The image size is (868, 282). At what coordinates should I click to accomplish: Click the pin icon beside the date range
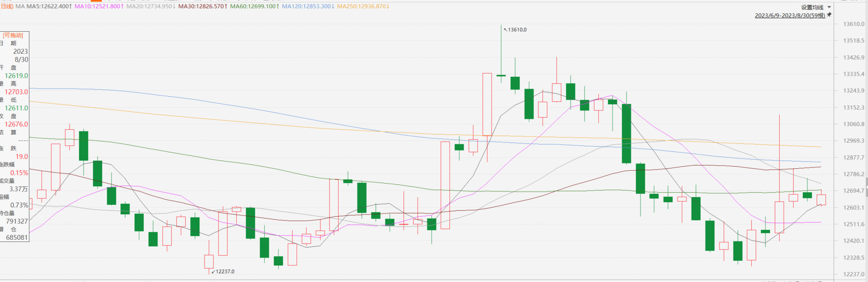pos(829,15)
